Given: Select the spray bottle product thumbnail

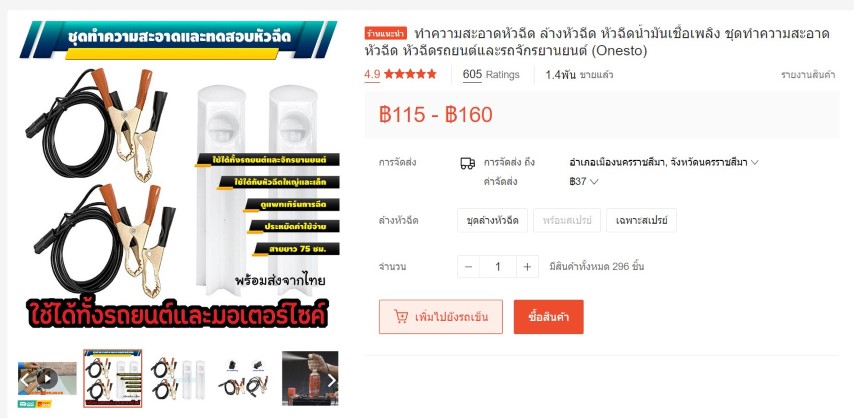Looking at the screenshot, I should pos(310,378).
